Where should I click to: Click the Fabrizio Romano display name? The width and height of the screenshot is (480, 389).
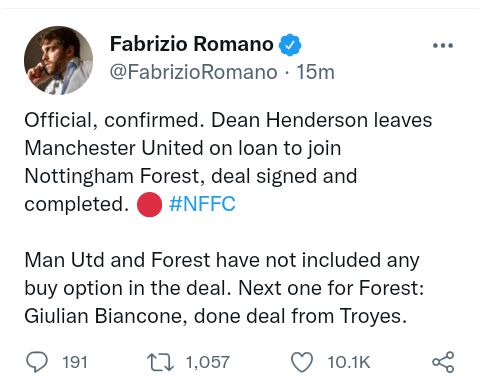point(192,44)
